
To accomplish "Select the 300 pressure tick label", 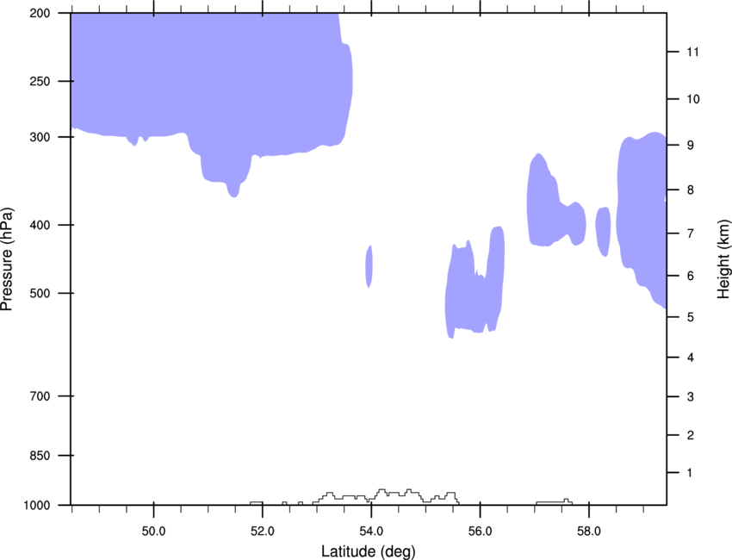I will point(40,137).
